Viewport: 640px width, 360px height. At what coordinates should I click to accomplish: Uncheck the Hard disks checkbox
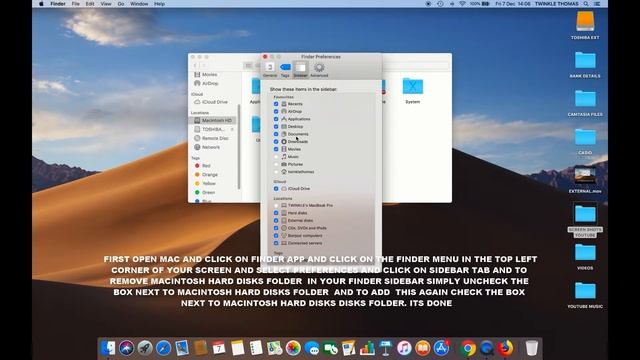(276, 213)
